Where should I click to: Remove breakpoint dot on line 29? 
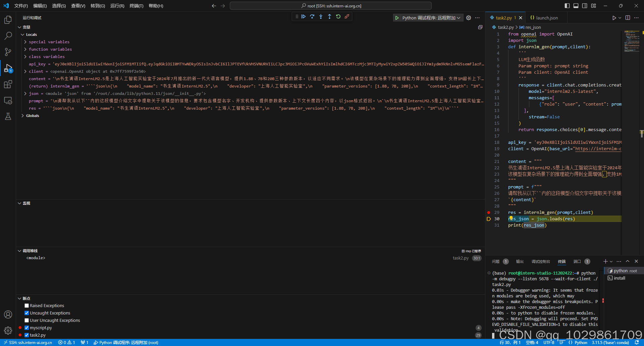489,213
